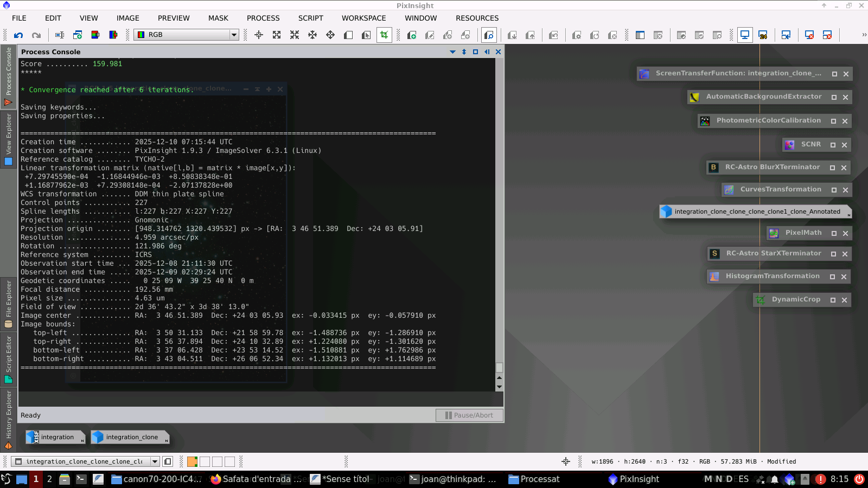Screen dimensions: 868x488
Task: Open the PROCESS menu
Action: click(x=263, y=18)
